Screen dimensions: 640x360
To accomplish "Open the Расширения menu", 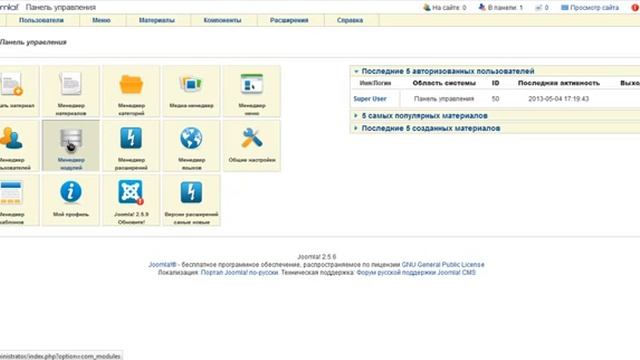I will tap(289, 20).
